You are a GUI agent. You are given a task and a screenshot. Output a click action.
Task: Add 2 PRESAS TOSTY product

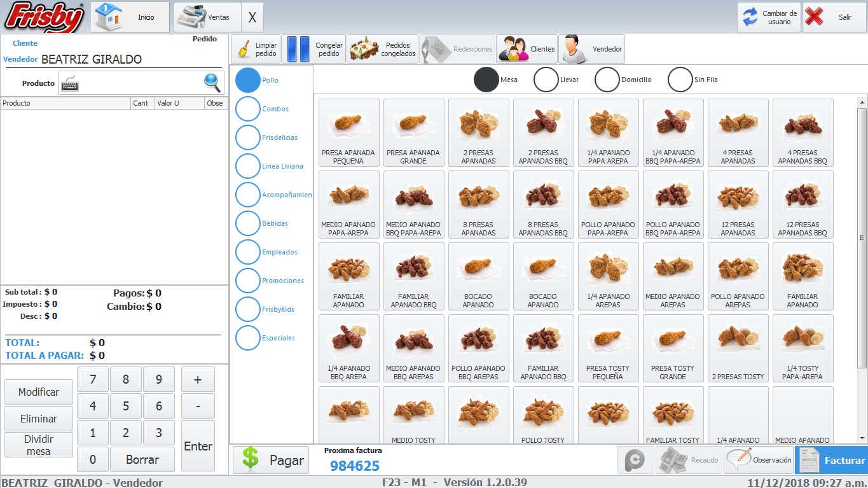click(x=738, y=348)
